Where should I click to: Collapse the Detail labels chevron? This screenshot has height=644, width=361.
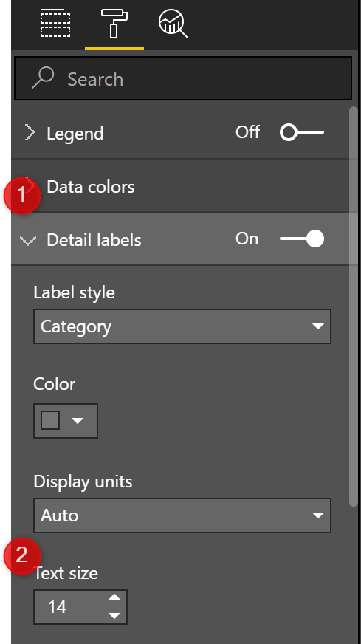click(x=28, y=240)
